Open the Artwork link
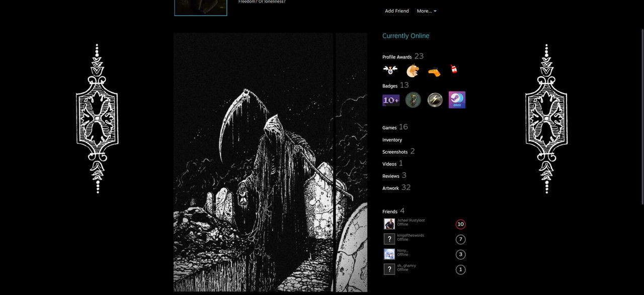644x295 pixels. 390,188
